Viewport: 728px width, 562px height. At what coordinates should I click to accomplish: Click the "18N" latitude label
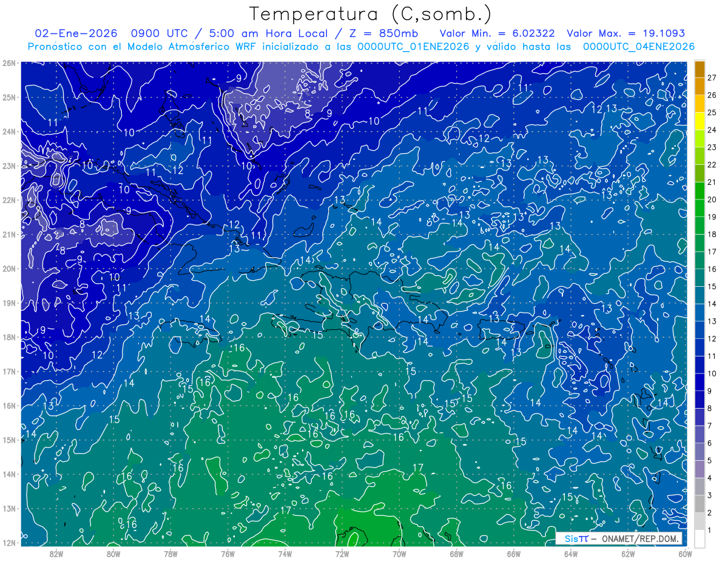tap(9, 337)
